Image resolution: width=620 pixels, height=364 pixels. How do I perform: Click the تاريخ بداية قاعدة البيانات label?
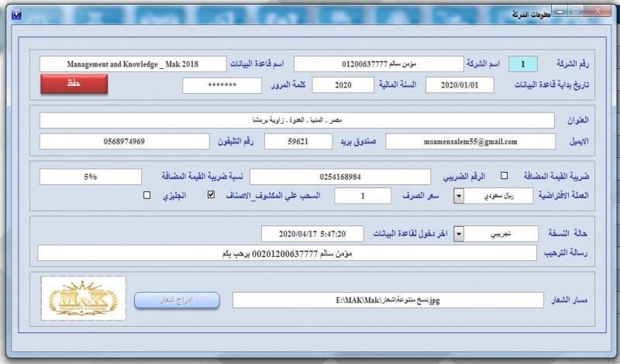coord(552,84)
